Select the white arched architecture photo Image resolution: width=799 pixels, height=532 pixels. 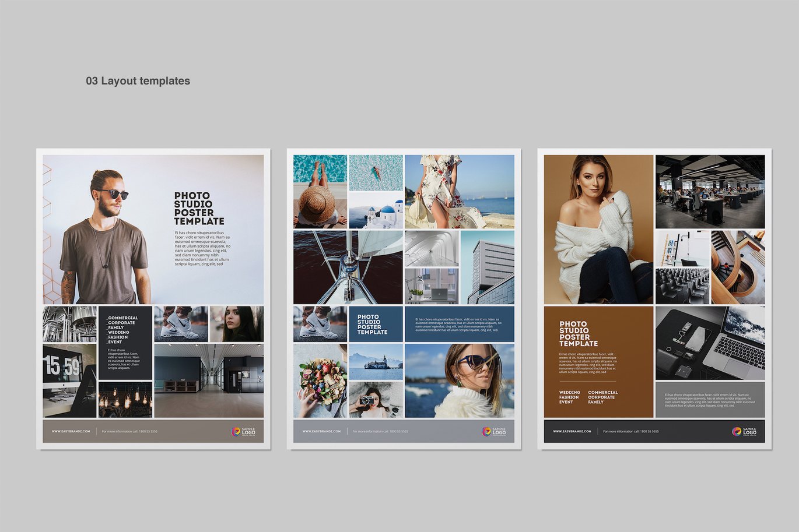(x=432, y=248)
